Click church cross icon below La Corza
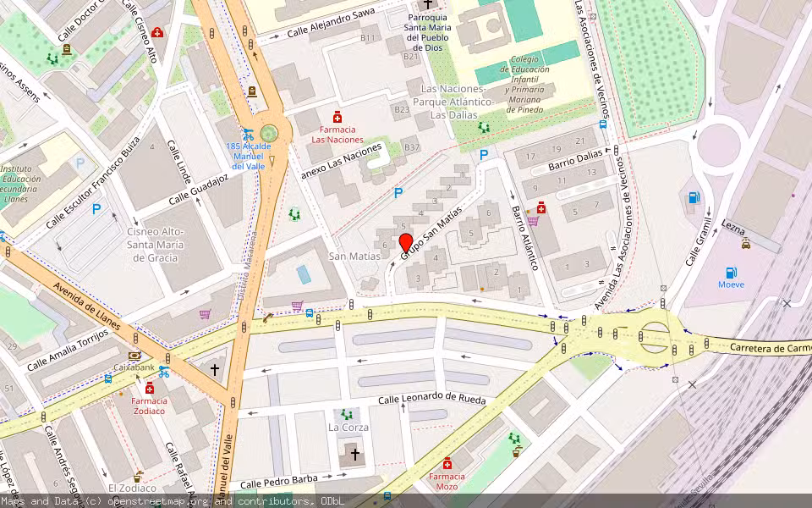The width and height of the screenshot is (812, 508). (x=355, y=455)
